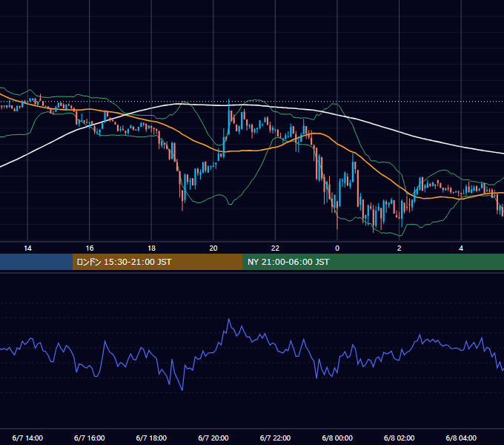Click the 6/8 04:00 time label
504x445 pixels.
click(461, 438)
